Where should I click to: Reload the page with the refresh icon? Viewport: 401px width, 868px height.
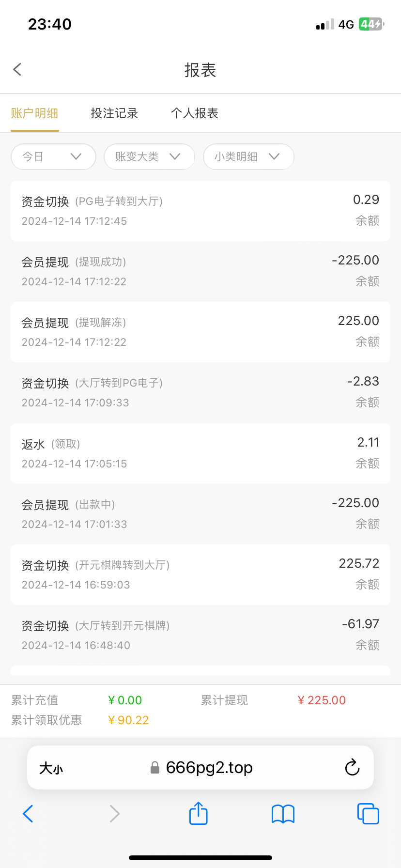[x=352, y=767]
